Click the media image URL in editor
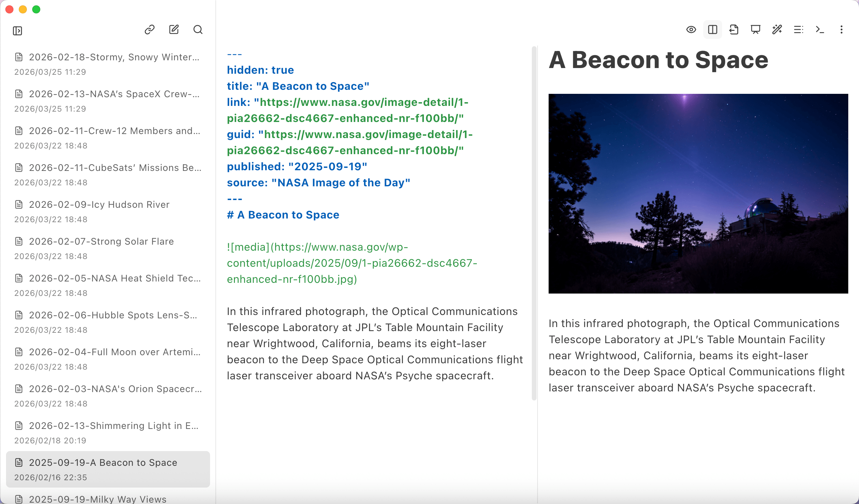Image resolution: width=859 pixels, height=504 pixels. [352, 263]
